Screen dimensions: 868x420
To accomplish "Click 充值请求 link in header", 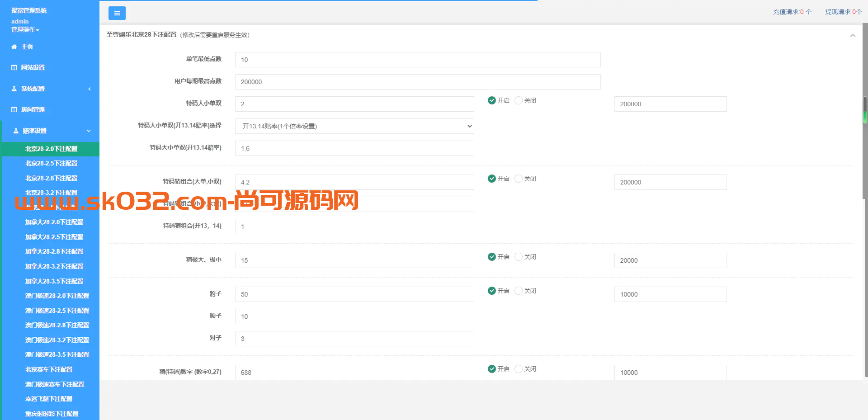I will tap(792, 12).
